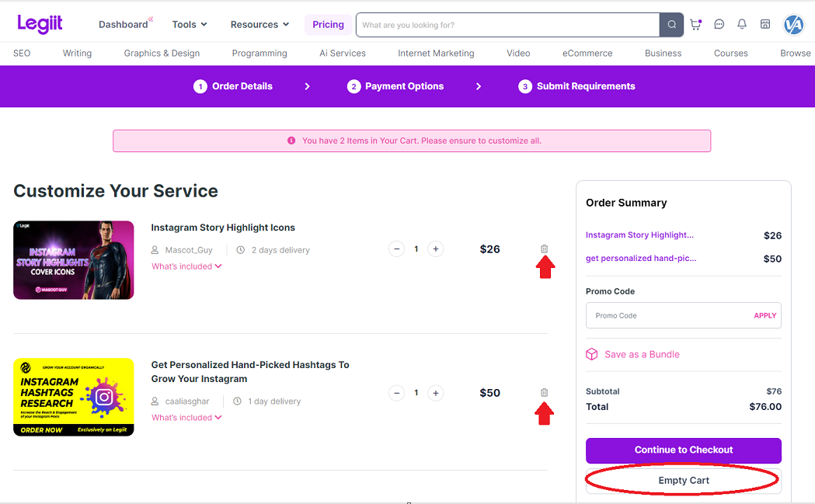This screenshot has width=815, height=504.
Task: Select the SEO category
Action: coord(22,53)
